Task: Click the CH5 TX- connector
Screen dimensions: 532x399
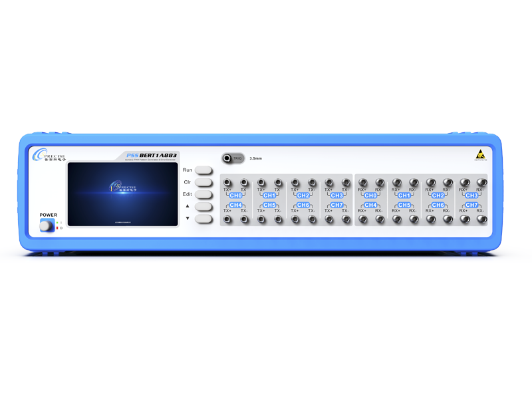Action: tap(278, 219)
